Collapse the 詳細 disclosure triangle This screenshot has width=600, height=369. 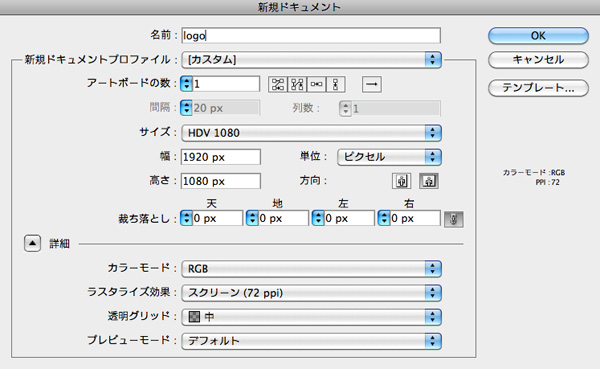tap(33, 243)
